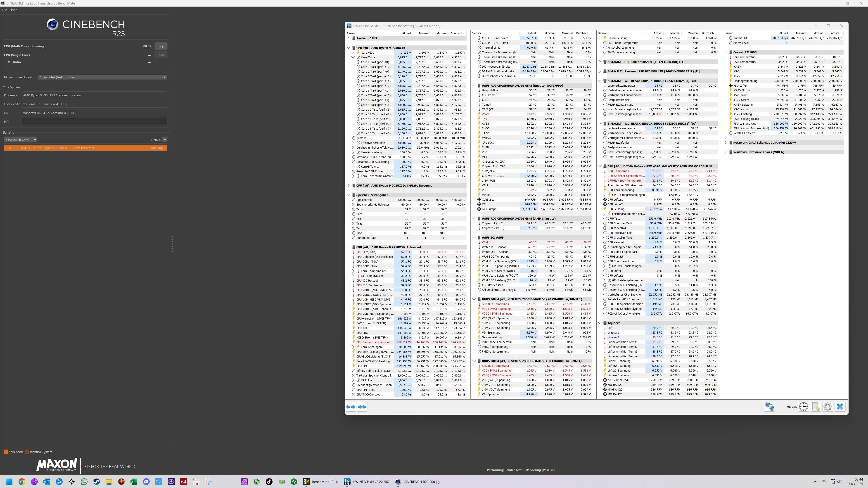This screenshot has height=488, width=868.
Task: Reset sensor timer with the clock icon
Action: pyautogui.click(x=803, y=407)
